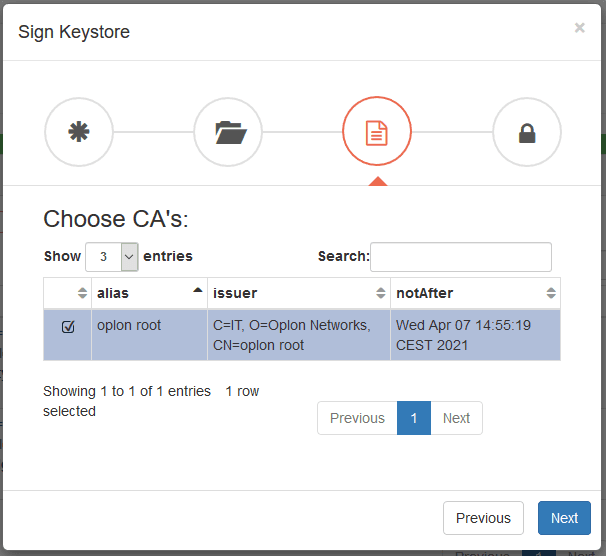Sort by the alias column arrow
606x556 pixels.
(x=198, y=290)
